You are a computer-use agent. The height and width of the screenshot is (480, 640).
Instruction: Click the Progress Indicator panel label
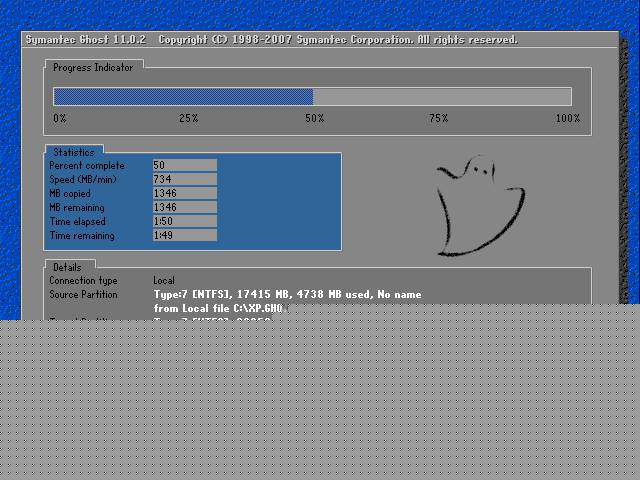point(93,67)
